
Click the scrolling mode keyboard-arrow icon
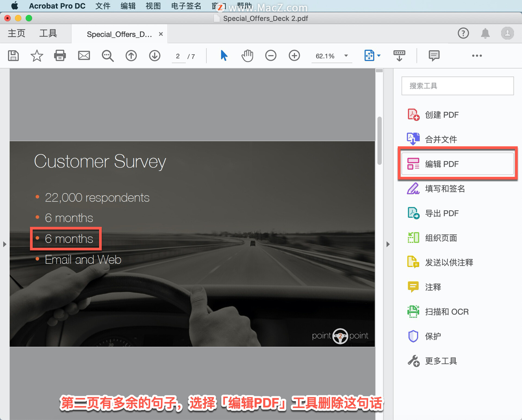pos(399,56)
